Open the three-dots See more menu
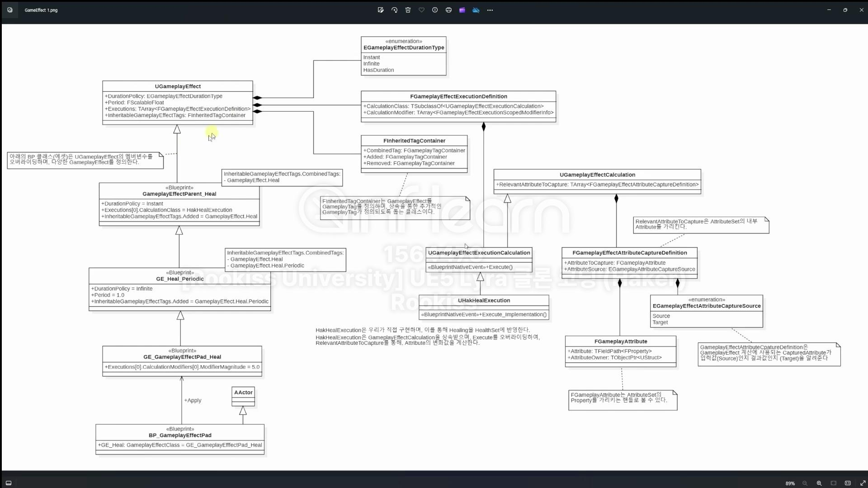Viewport: 868px width, 488px height. point(490,10)
